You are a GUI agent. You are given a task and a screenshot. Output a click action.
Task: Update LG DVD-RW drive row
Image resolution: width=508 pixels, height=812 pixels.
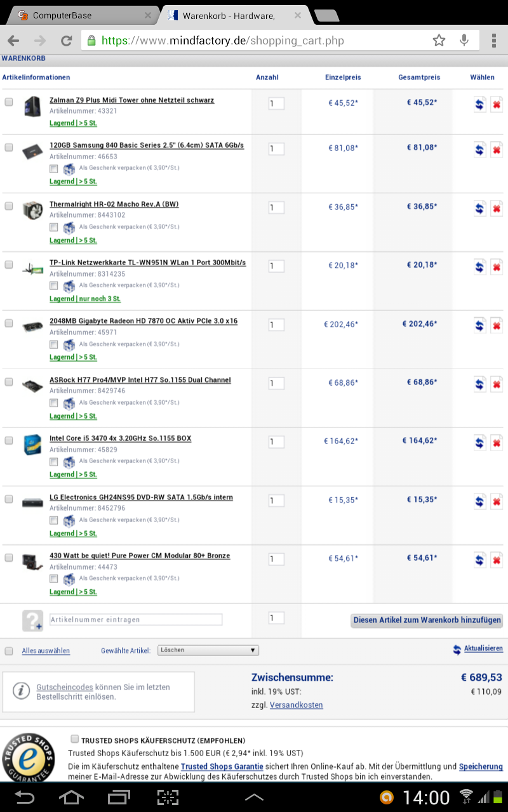pyautogui.click(x=479, y=501)
